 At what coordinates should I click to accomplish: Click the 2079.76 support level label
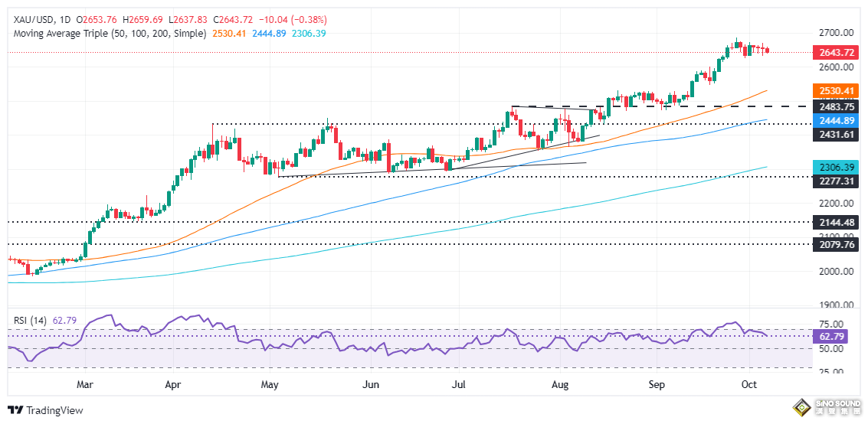(x=838, y=244)
